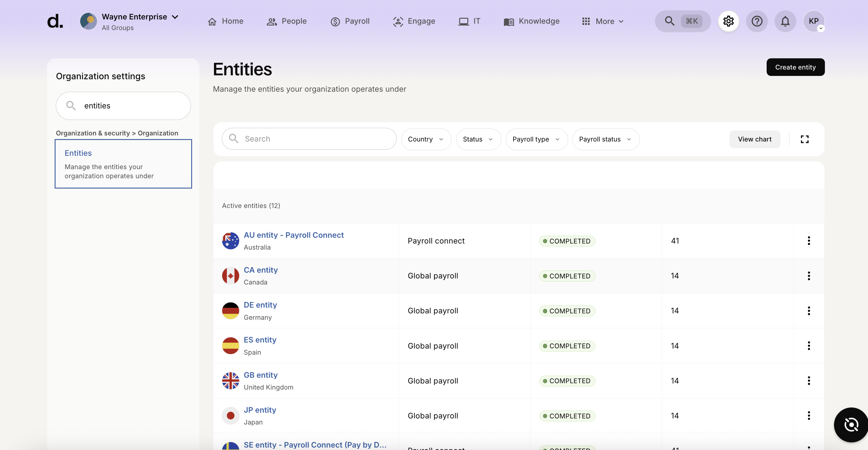This screenshot has height=450, width=868.
Task: Click "Global payroll" in CA entity row
Action: pyautogui.click(x=433, y=276)
